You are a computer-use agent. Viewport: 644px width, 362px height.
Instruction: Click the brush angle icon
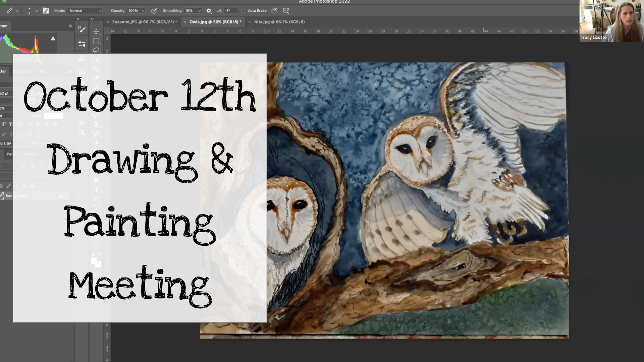tap(219, 11)
